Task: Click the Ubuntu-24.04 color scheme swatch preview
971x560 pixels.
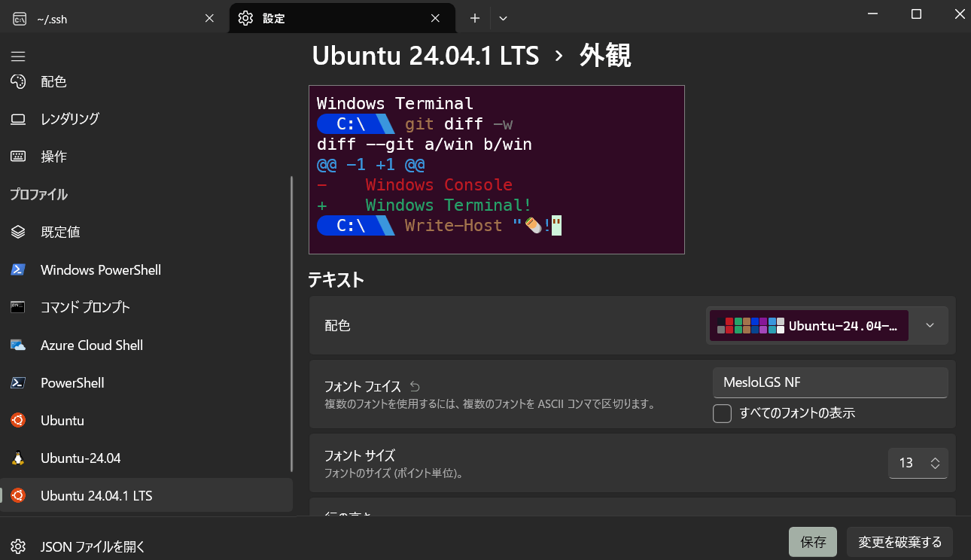Action: (809, 326)
